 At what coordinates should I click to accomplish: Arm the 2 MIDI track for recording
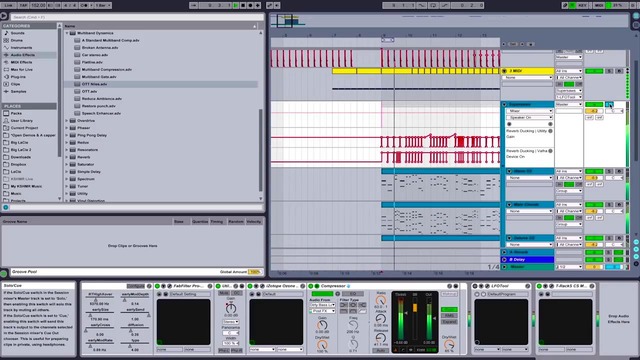click(x=619, y=71)
